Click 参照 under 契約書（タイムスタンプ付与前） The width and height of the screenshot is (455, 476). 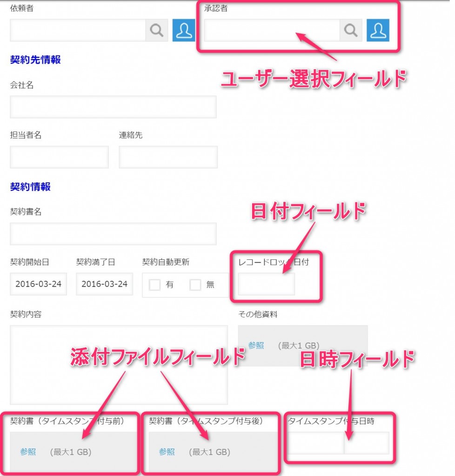(x=28, y=452)
